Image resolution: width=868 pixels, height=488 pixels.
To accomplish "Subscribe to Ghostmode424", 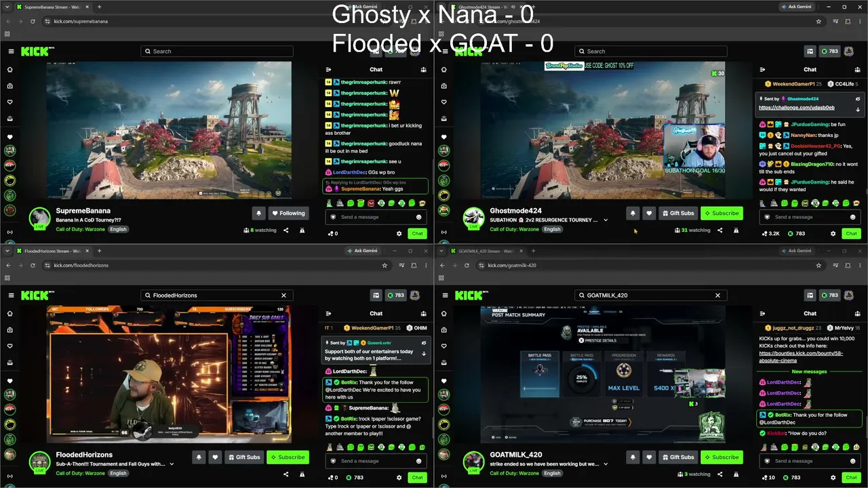I will (x=722, y=213).
